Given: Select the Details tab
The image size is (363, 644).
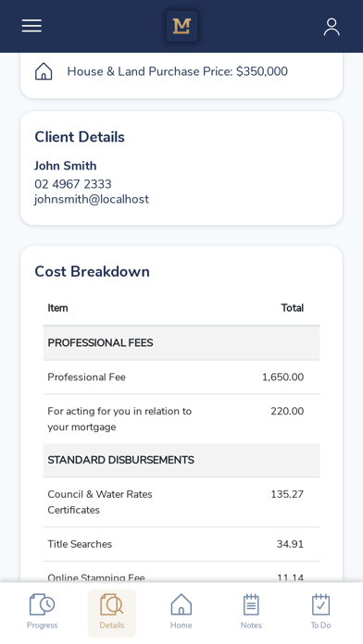Looking at the screenshot, I should (112, 613).
